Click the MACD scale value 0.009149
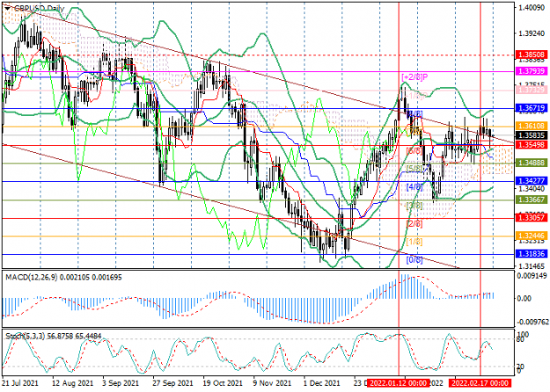550x392 pixels. tap(532, 275)
